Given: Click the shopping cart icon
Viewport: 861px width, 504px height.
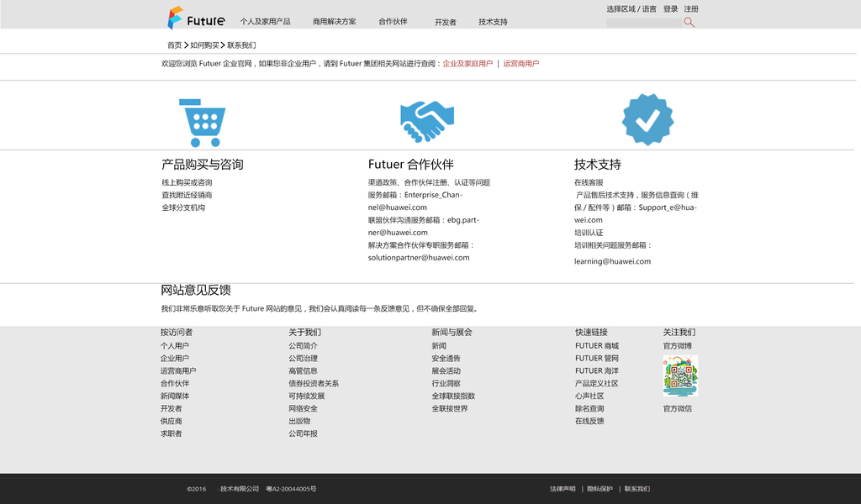Looking at the screenshot, I should pyautogui.click(x=202, y=123).
